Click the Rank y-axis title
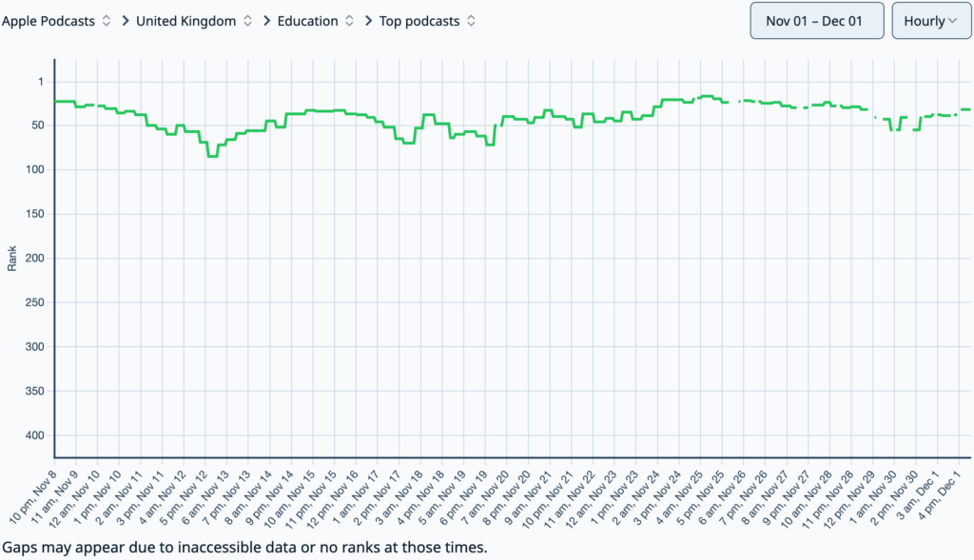Viewport: 974px width, 560px height. 11,259
